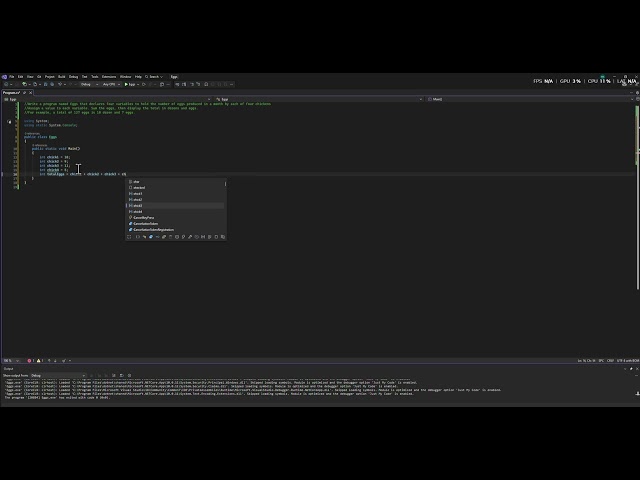This screenshot has height=480, width=640.
Task: Select CancellationTokenRegistration in IntelliSense list
Action: pyautogui.click(x=176, y=230)
